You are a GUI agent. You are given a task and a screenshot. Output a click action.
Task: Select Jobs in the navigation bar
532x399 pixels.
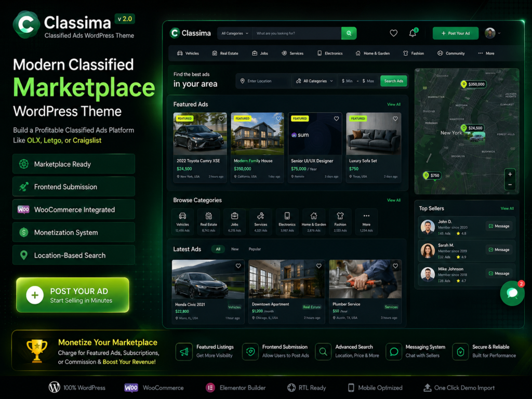click(260, 54)
